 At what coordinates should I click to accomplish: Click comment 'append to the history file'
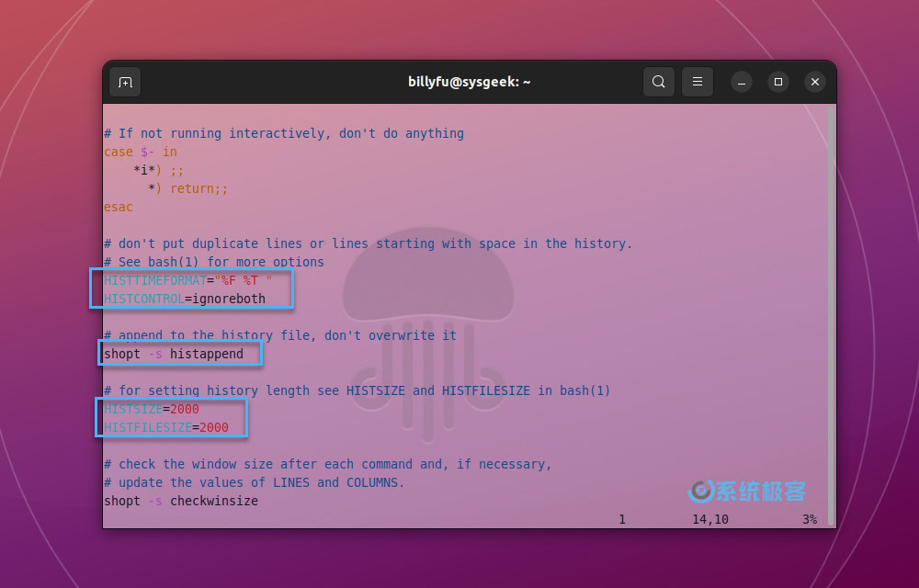(x=280, y=335)
